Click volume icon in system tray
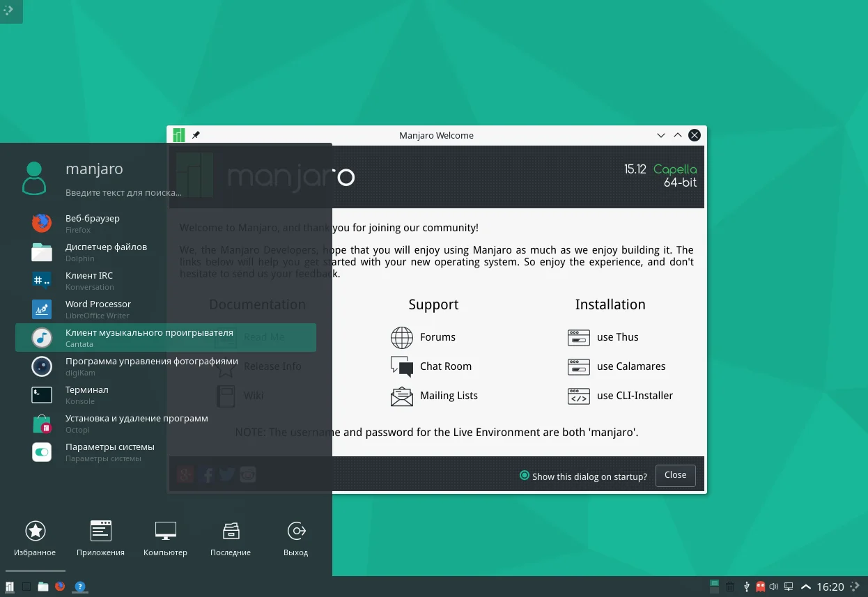 (x=774, y=587)
